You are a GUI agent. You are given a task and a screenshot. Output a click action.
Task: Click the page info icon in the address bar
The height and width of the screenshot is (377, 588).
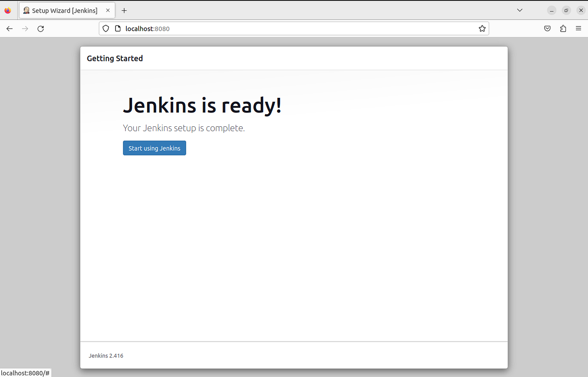click(118, 28)
